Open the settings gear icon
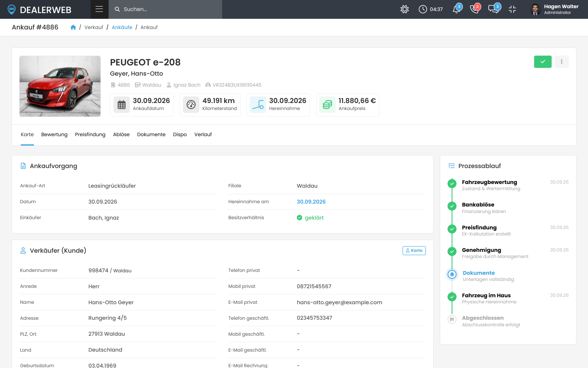The image size is (588, 368). [x=405, y=9]
